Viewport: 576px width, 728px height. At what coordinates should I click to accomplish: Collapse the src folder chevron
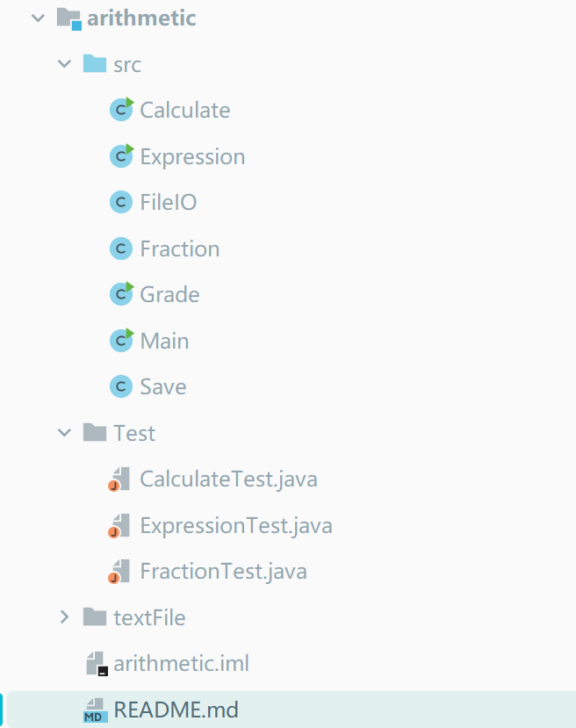coord(64,64)
